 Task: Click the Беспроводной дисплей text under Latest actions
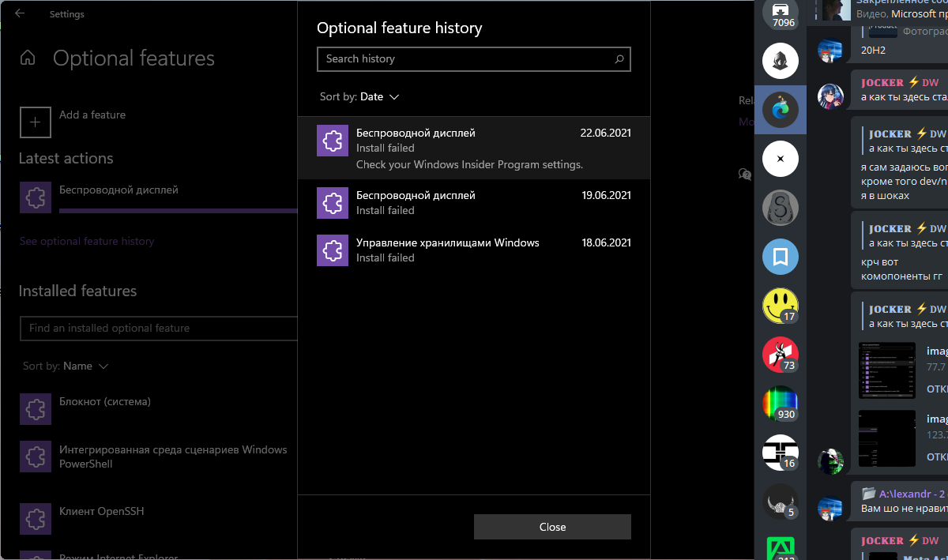point(118,190)
